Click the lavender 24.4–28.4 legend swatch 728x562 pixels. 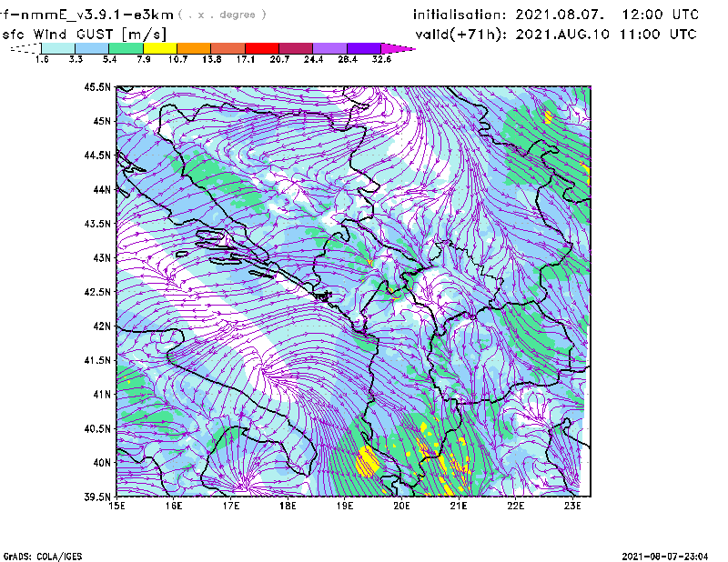[330, 48]
